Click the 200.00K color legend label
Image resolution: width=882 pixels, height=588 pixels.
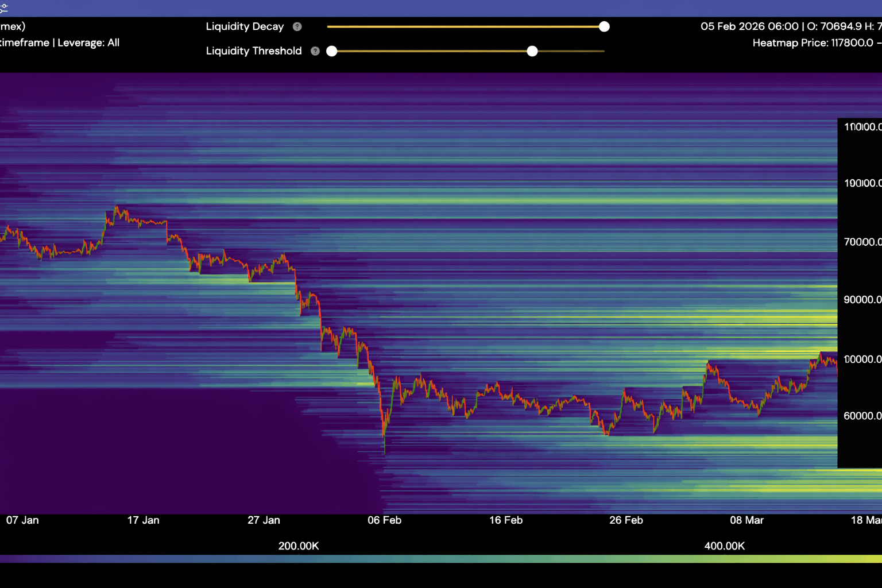299,546
